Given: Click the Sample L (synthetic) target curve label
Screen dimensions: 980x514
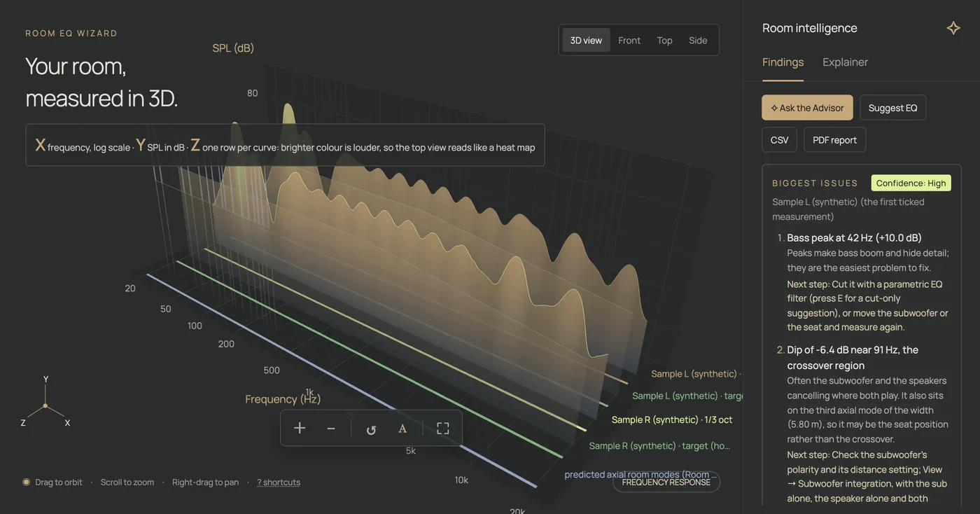Looking at the screenshot, I should pos(687,396).
